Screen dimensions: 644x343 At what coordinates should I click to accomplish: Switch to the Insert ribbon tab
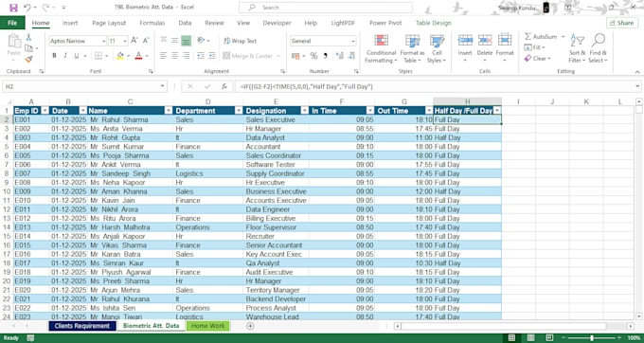[x=70, y=23]
